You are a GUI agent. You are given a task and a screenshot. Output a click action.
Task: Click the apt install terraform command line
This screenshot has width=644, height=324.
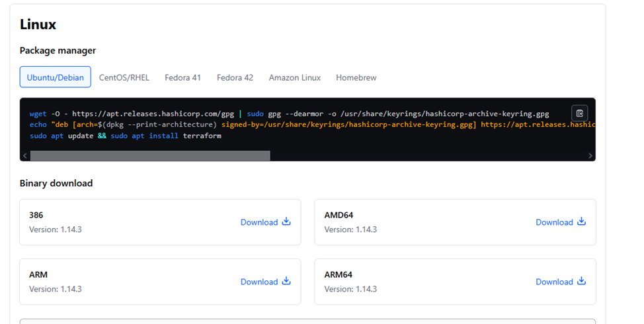[126, 136]
